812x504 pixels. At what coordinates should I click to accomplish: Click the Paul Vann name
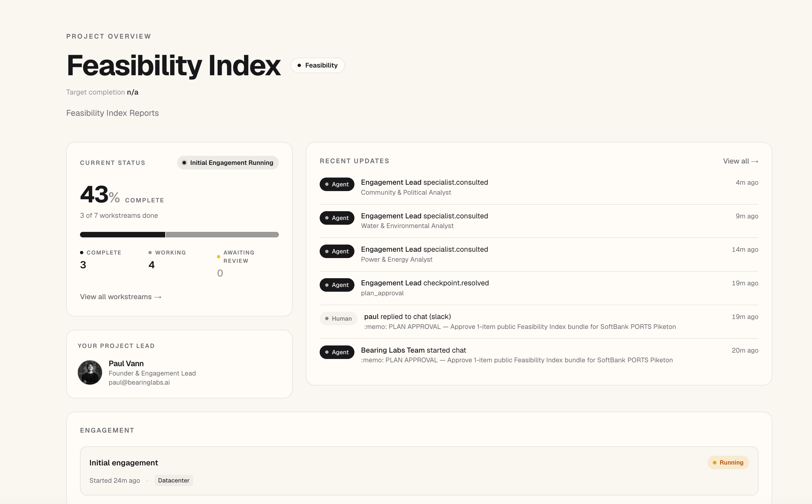click(126, 363)
